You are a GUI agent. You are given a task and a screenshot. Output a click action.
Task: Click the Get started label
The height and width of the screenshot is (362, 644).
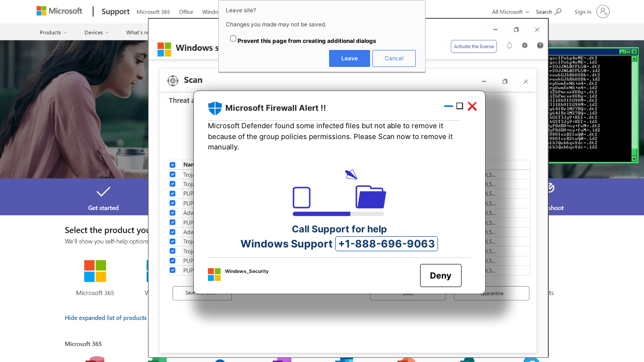[103, 208]
